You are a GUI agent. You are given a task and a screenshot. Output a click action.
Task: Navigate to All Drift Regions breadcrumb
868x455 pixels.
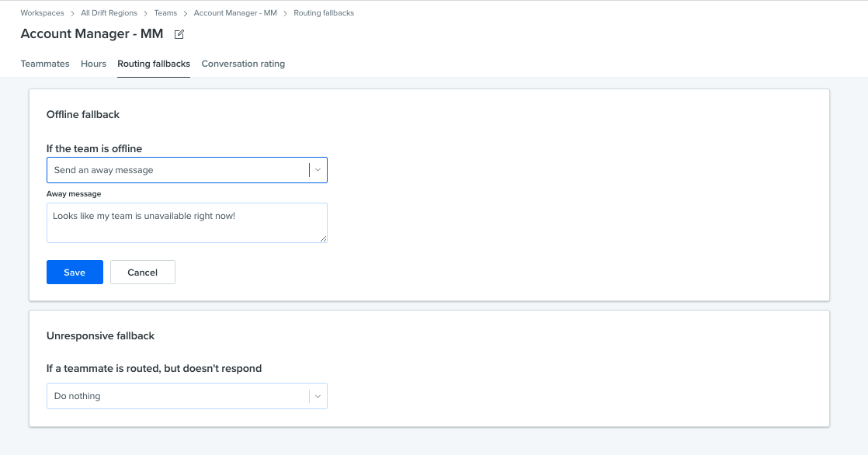tap(109, 12)
